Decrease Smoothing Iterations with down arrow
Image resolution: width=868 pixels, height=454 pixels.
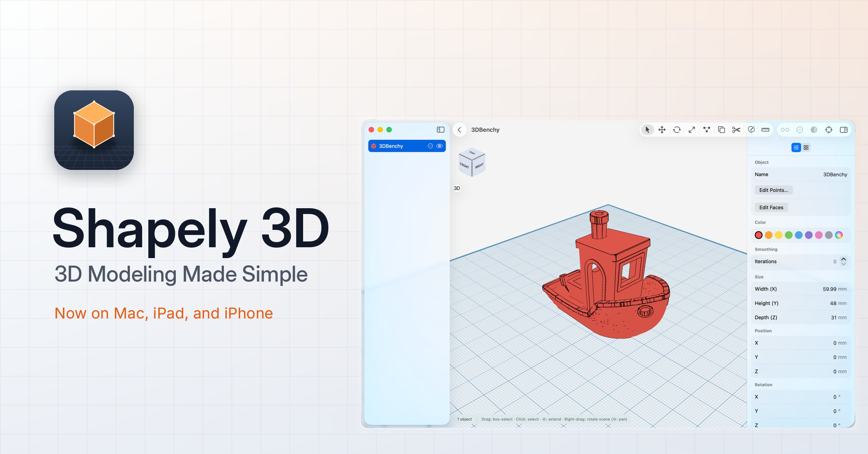tap(843, 264)
